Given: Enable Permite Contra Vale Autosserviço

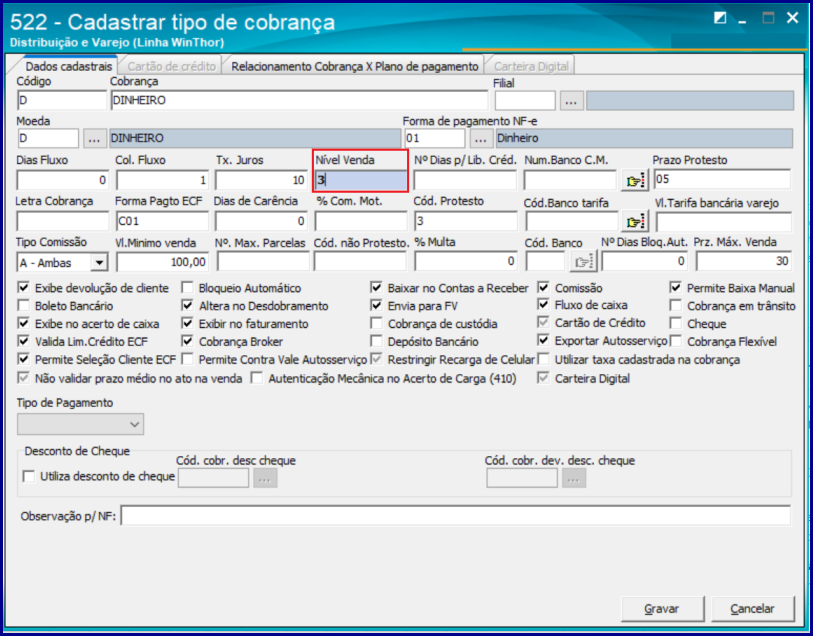Looking at the screenshot, I should pos(188,359).
